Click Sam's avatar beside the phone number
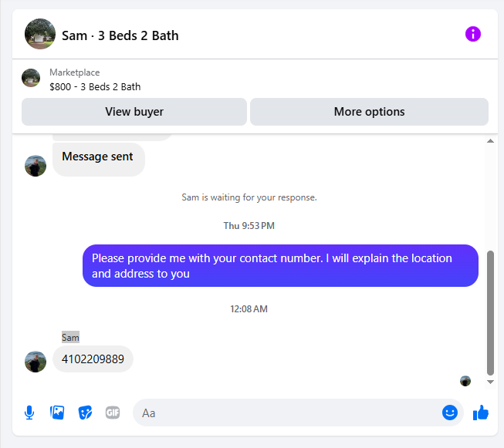 [36, 362]
